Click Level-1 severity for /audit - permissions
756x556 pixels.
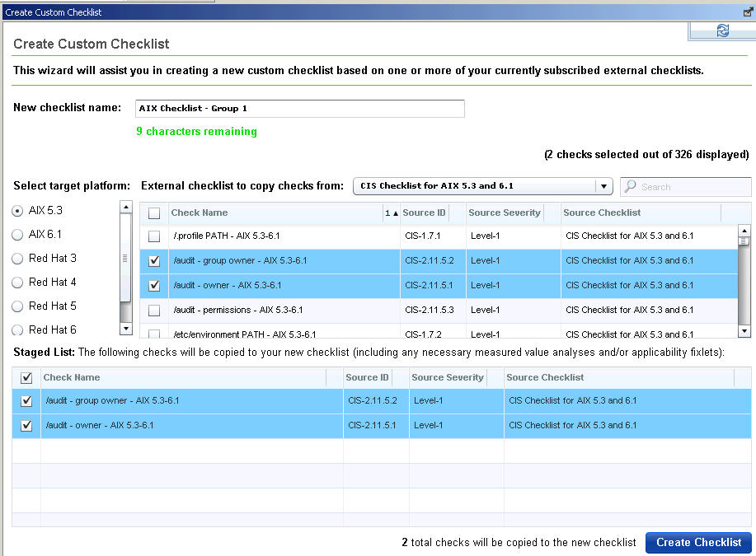[x=485, y=310]
